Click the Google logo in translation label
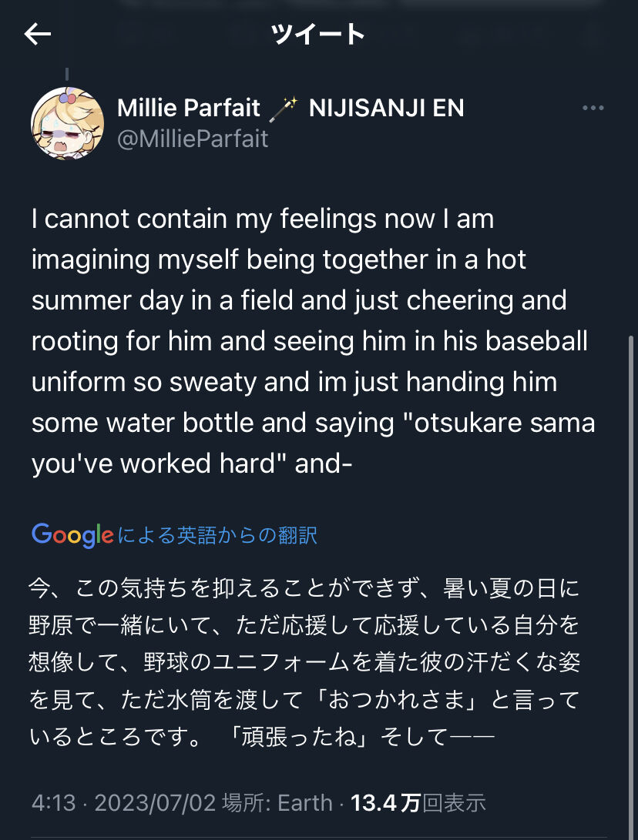The width and height of the screenshot is (638, 840). tap(72, 534)
